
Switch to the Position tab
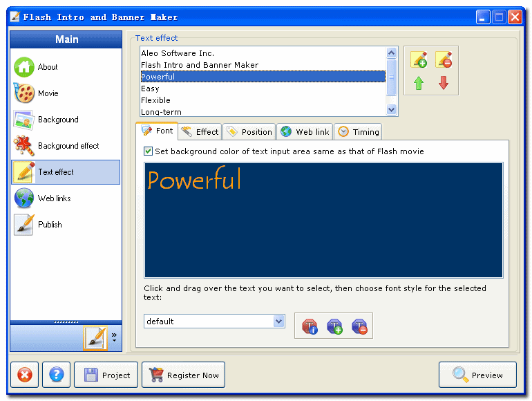tap(249, 132)
